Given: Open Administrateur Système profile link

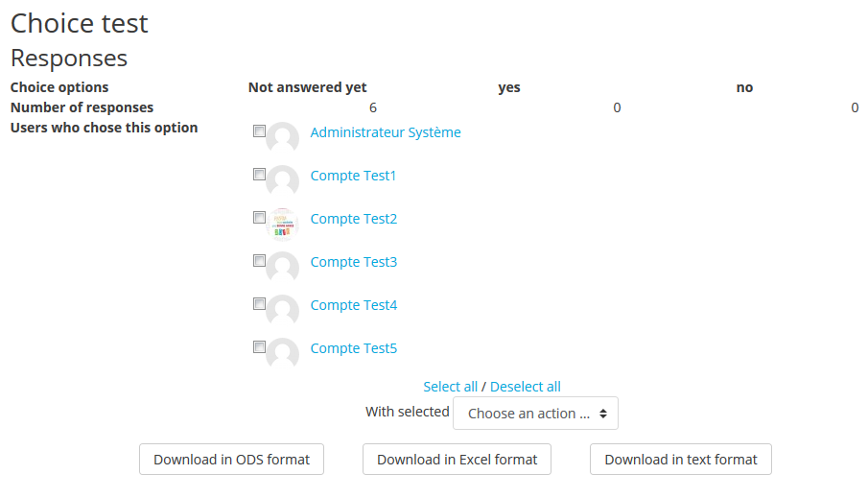Looking at the screenshot, I should 386,132.
